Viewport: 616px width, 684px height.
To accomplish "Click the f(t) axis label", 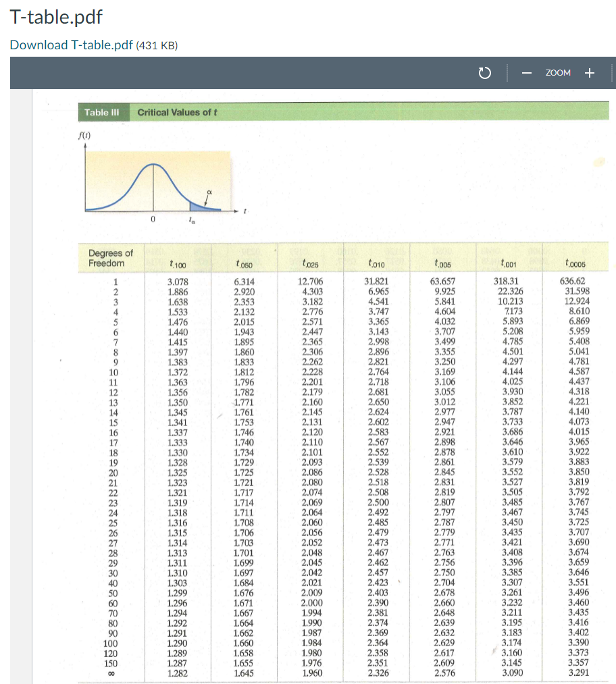I will tap(84, 135).
